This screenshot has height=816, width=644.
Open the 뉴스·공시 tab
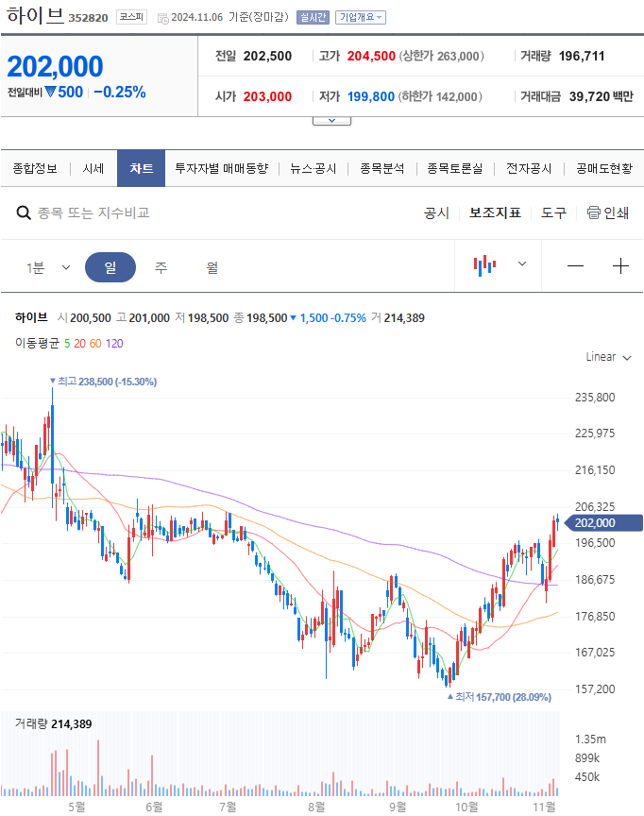tap(314, 168)
